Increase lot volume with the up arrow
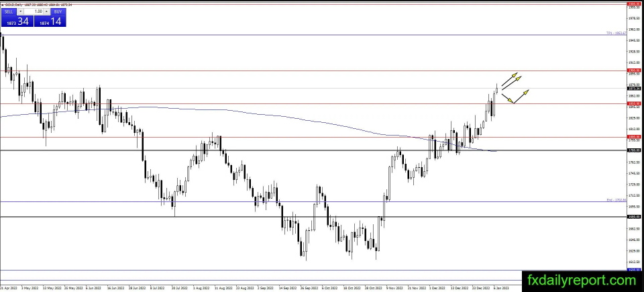The image size is (644, 292). coord(46,11)
